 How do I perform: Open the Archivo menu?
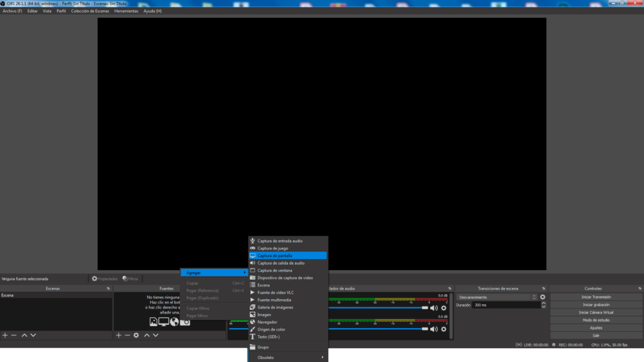point(13,11)
